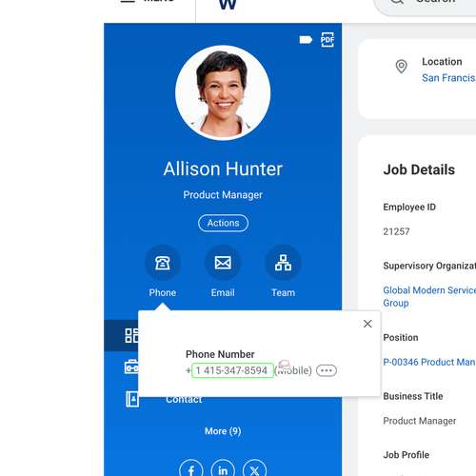Screen dimensions: 476x476
Task: Open the LinkedIn social icon
Action: tap(223, 469)
